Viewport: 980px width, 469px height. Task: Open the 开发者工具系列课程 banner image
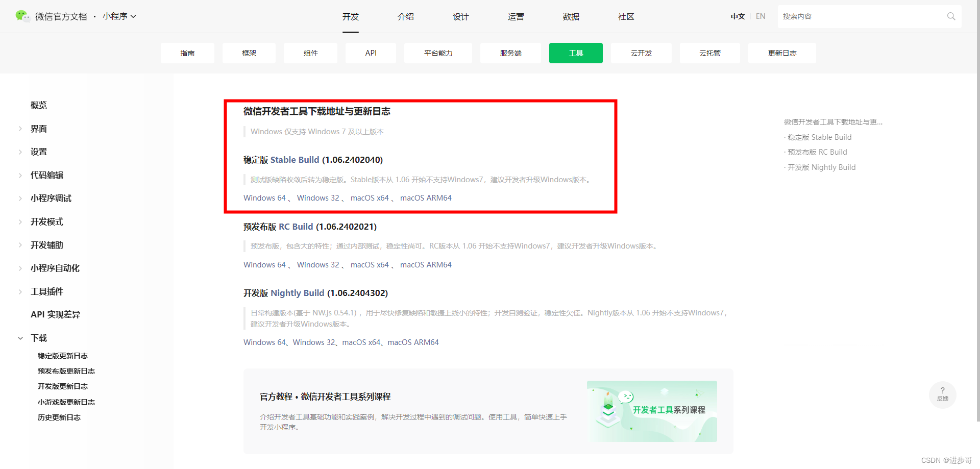point(652,411)
